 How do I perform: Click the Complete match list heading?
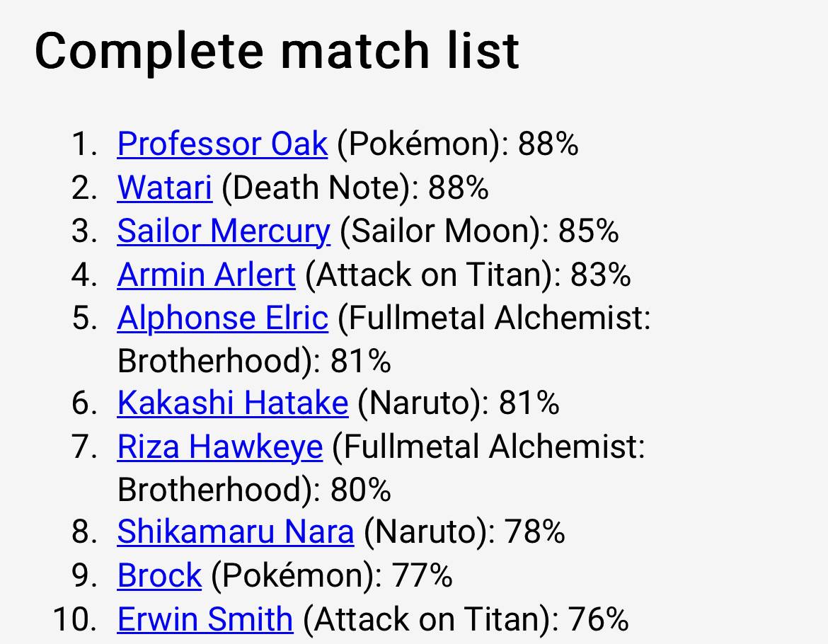[x=277, y=51]
